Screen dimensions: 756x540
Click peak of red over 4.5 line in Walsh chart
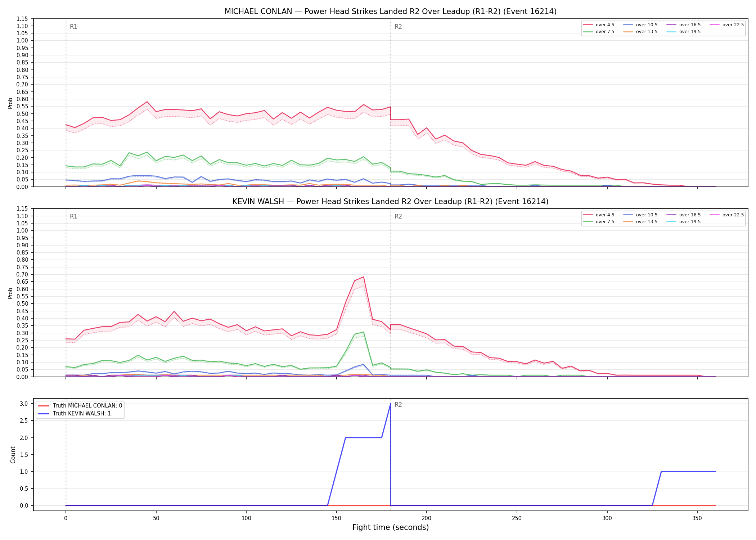tap(364, 277)
